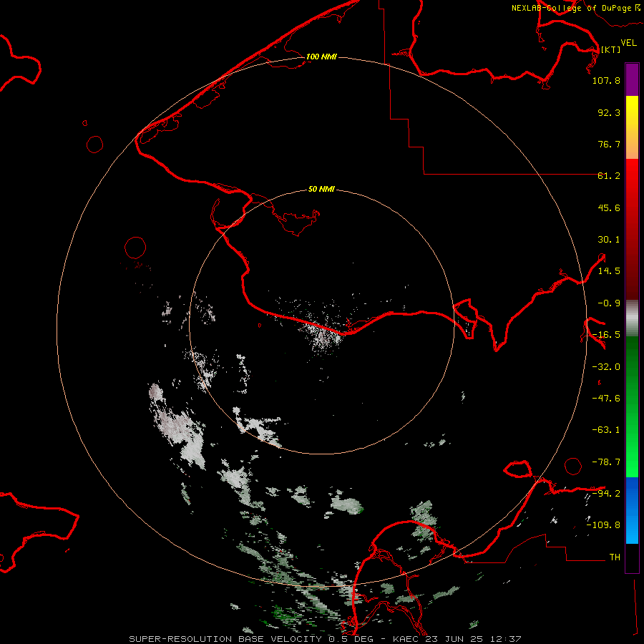
Task: Click the [KT] units label
Action: pyautogui.click(x=611, y=49)
